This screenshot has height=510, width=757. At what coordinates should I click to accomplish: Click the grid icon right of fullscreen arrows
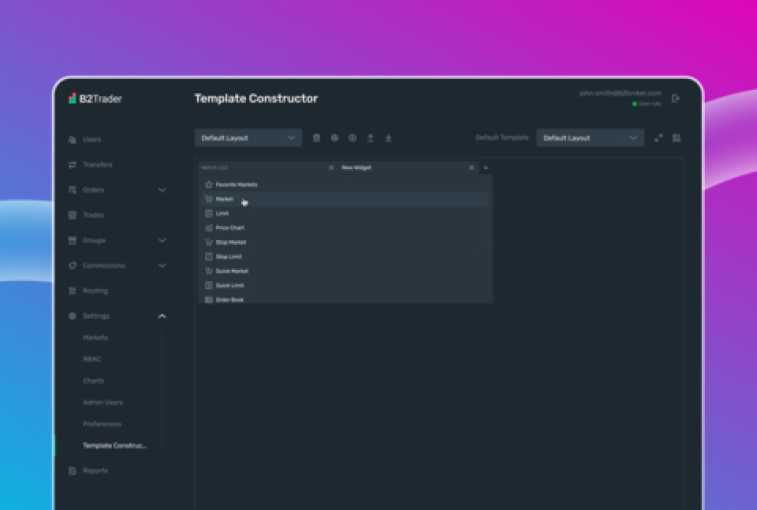[677, 138]
